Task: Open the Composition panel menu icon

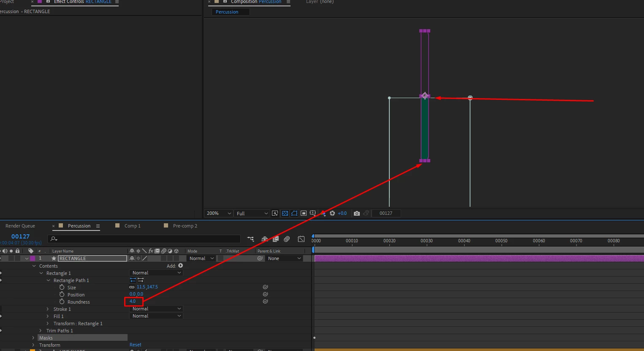Action: pyautogui.click(x=288, y=2)
